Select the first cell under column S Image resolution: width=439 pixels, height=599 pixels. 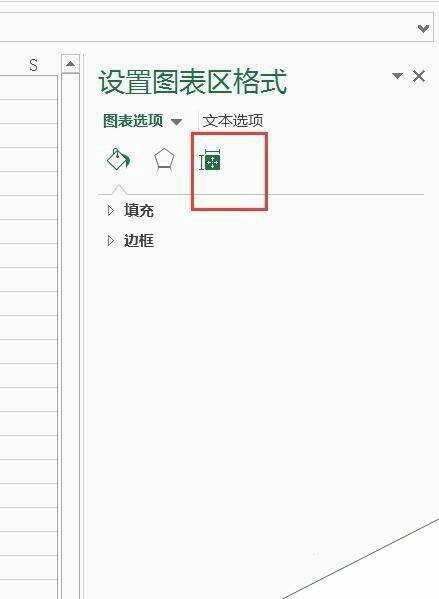(x=29, y=87)
